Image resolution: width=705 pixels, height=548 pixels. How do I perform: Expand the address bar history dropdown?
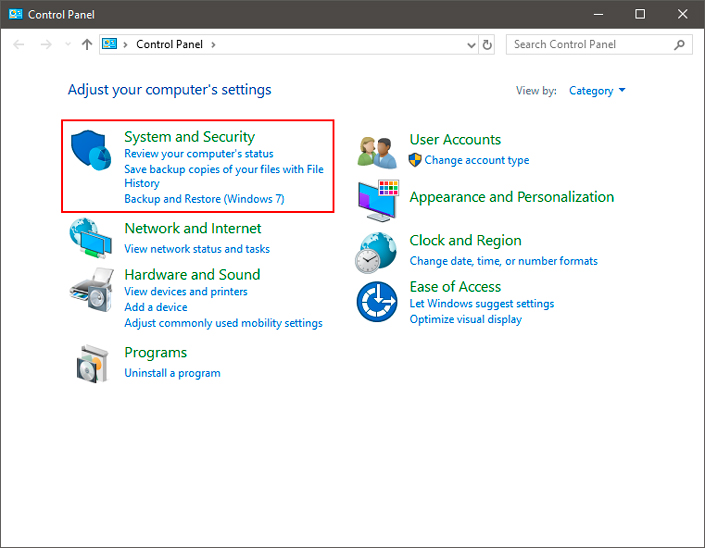(x=471, y=45)
